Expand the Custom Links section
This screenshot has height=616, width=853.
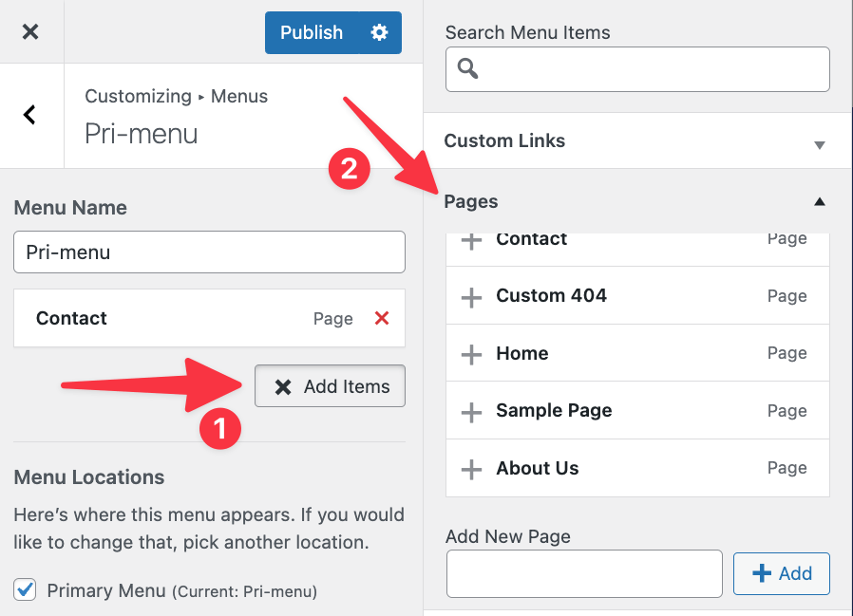pyautogui.click(x=819, y=144)
